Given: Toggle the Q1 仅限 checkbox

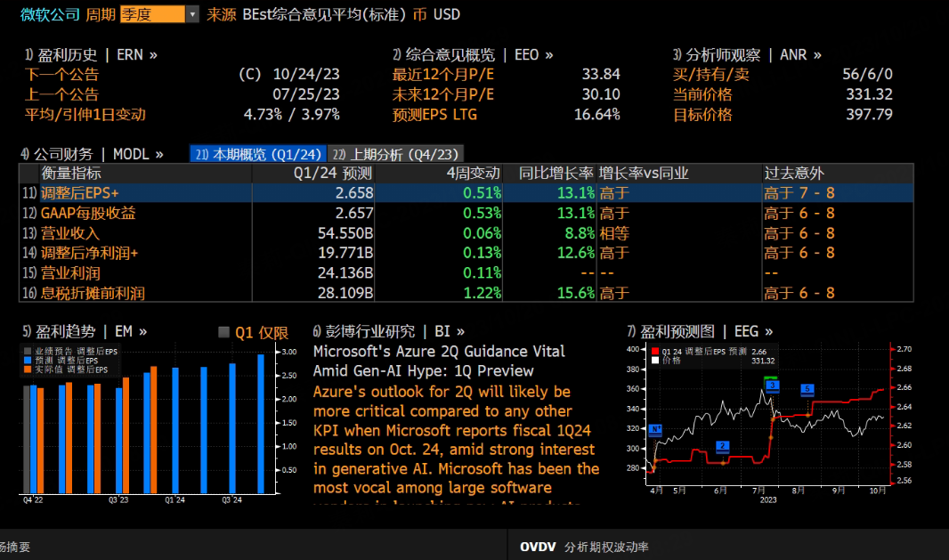Looking at the screenshot, I should 224,332.
